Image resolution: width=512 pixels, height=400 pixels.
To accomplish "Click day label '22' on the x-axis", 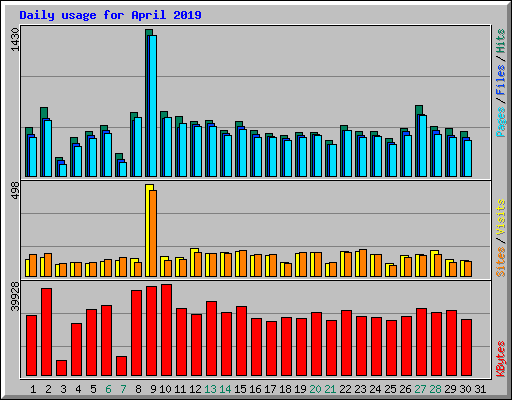I will (x=345, y=389).
